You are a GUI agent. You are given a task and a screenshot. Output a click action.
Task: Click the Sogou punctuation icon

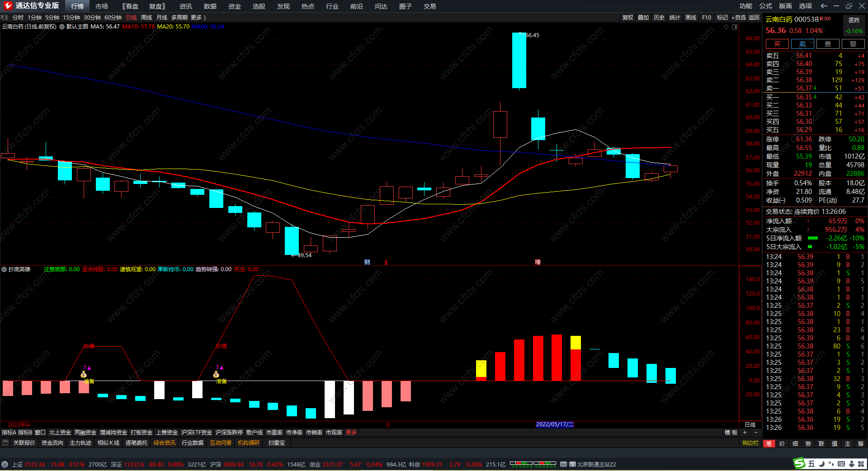tap(831, 464)
